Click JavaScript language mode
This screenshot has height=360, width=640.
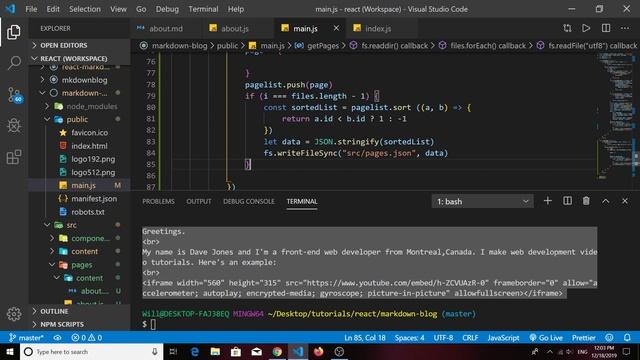[x=503, y=338]
